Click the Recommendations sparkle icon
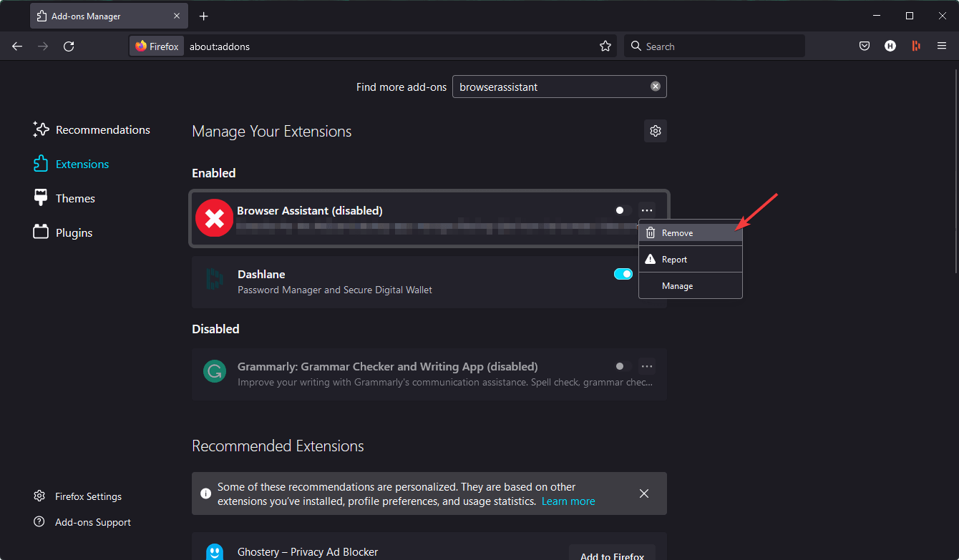 (41, 129)
